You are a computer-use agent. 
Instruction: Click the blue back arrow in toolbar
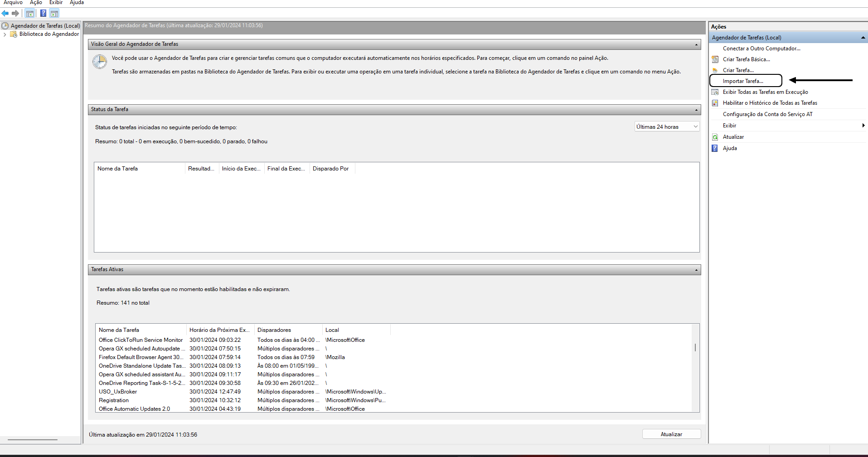(5, 14)
